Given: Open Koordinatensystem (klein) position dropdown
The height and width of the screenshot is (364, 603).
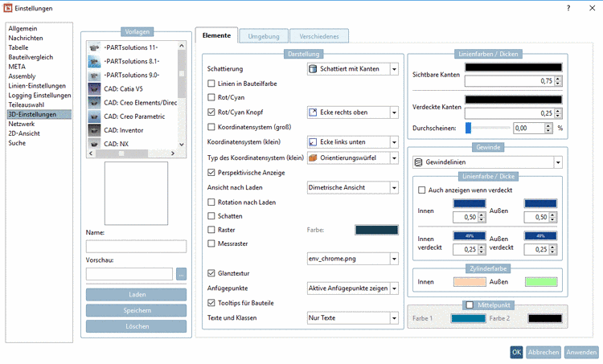Looking at the screenshot, I should 353,142.
